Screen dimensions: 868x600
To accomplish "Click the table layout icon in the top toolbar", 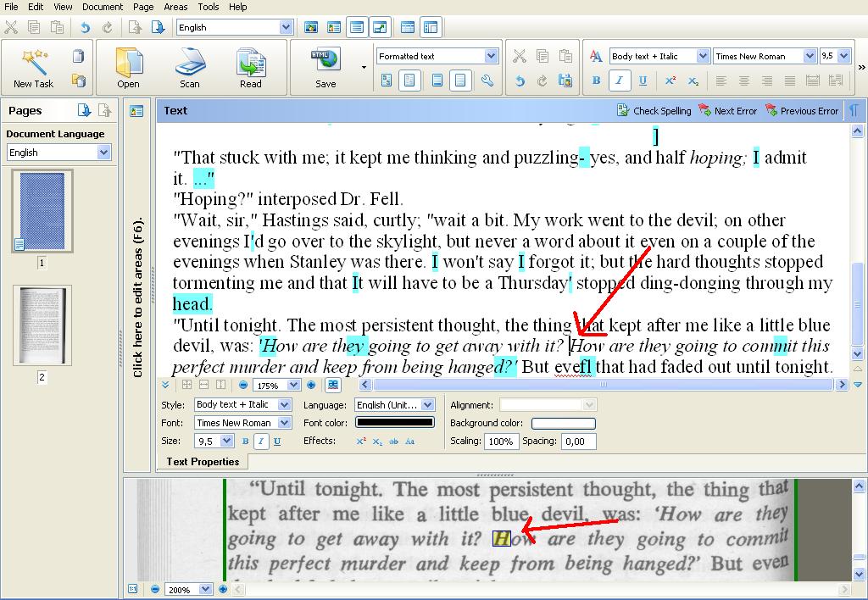I will (x=408, y=27).
